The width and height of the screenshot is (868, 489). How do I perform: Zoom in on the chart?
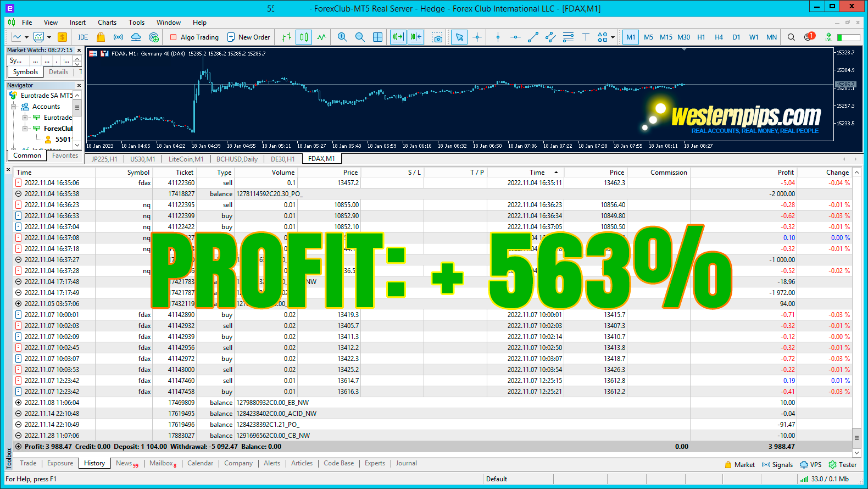coord(342,37)
